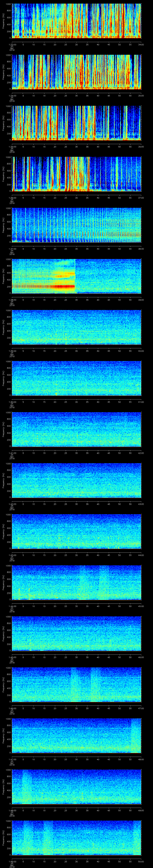Click the spectrogram panel starting at 1:33:00
The width and height of the screenshot is (153, 868).
(x=76, y=21)
